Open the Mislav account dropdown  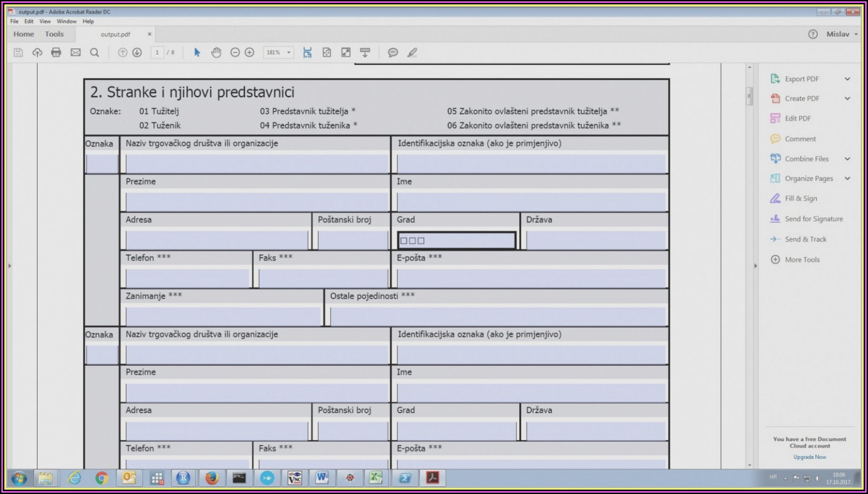[842, 34]
